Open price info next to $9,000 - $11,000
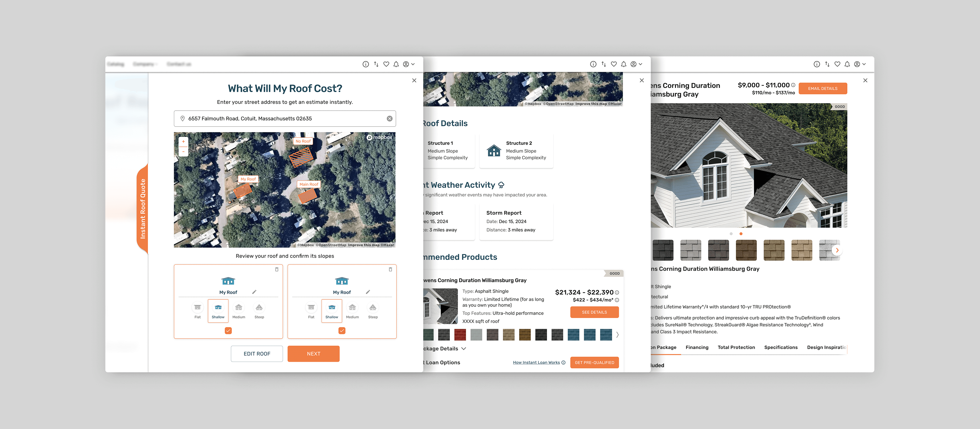 click(x=793, y=85)
